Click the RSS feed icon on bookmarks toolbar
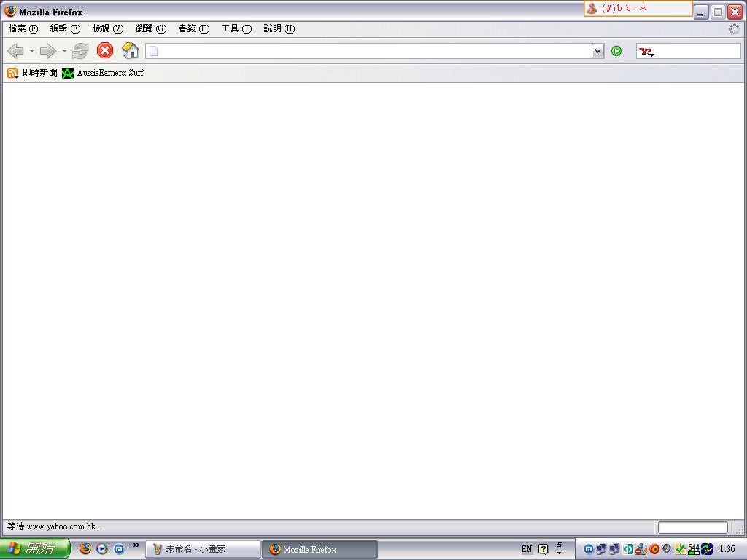This screenshot has width=747, height=560. (12, 73)
